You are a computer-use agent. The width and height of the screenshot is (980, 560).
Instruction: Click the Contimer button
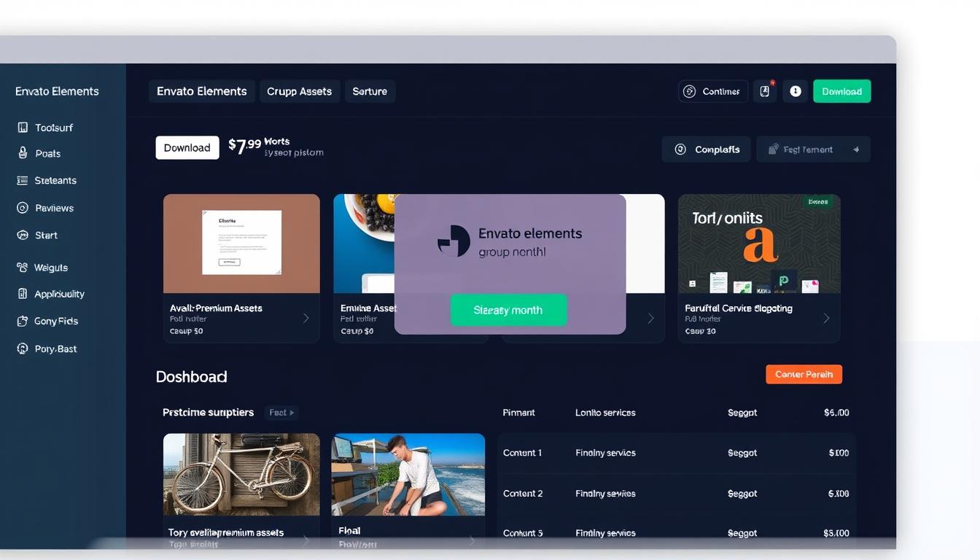pyautogui.click(x=713, y=91)
